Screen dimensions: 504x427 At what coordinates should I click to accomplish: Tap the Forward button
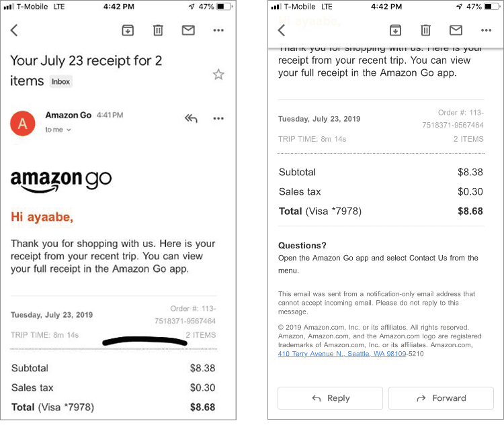click(x=441, y=398)
